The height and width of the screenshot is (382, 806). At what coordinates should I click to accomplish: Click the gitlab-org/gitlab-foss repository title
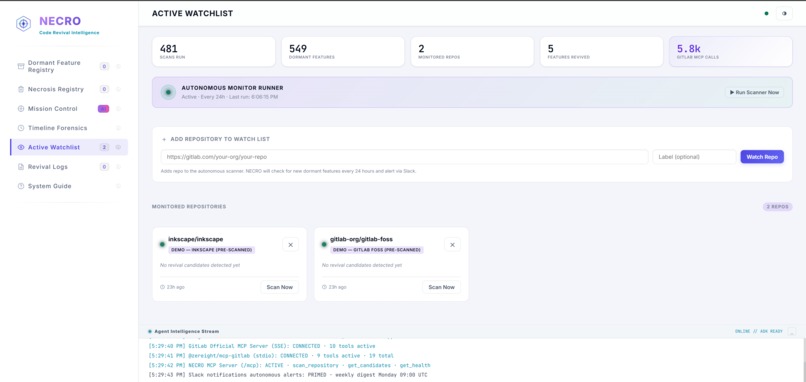tap(361, 239)
